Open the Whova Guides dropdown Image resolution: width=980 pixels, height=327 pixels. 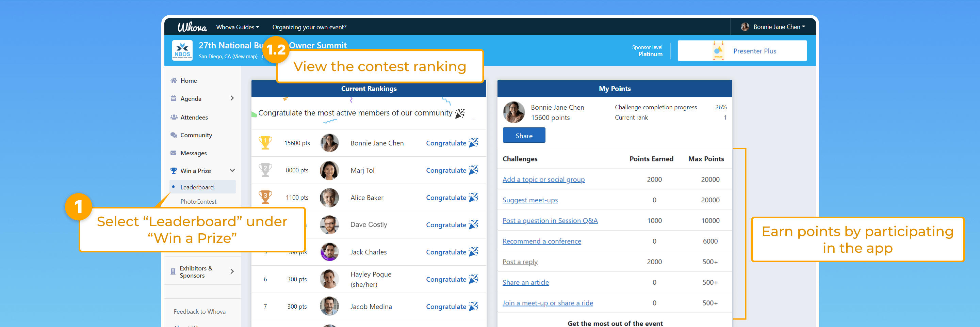coord(238,27)
